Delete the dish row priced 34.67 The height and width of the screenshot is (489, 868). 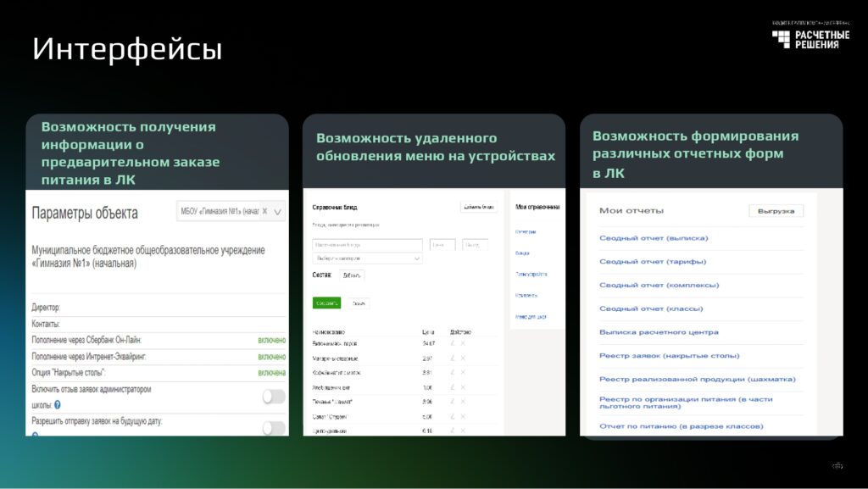point(463,343)
